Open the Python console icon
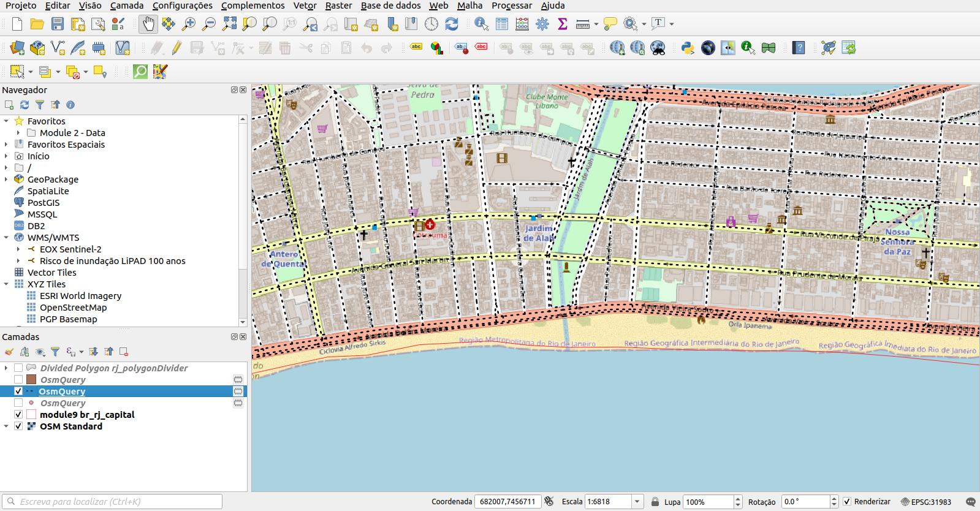This screenshot has width=980, height=511. [x=688, y=48]
